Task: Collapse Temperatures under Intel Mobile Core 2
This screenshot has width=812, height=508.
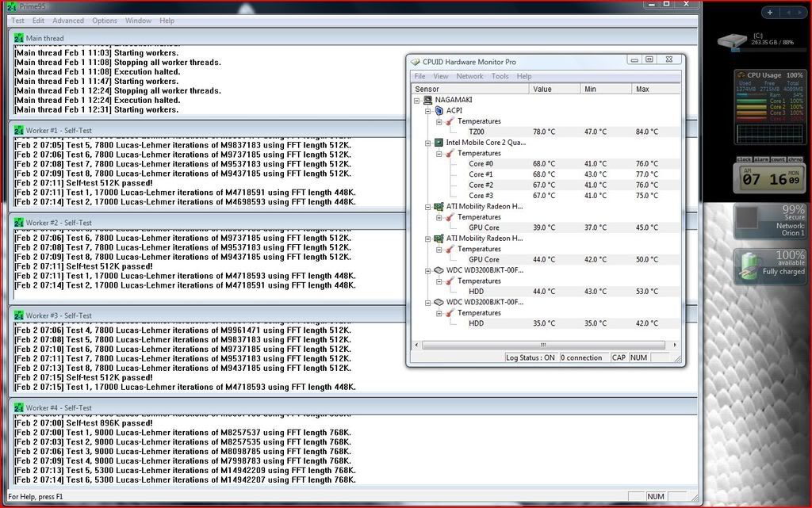Action: click(x=439, y=154)
